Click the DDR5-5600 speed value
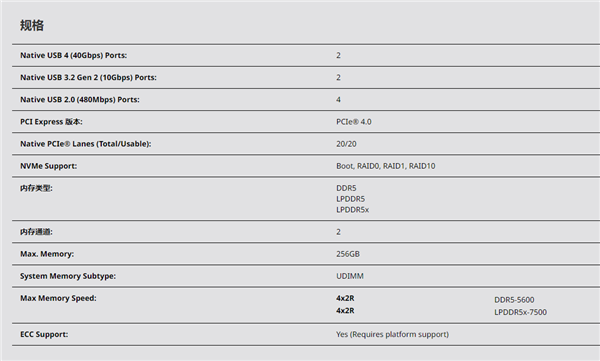The image size is (600, 361). click(x=514, y=300)
